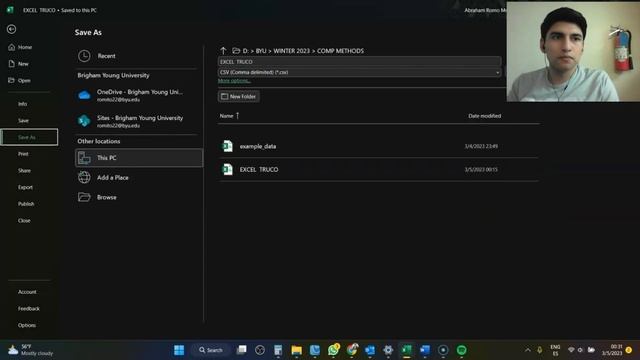
Task: Open File Explorer from taskbar
Action: pyautogui.click(x=296, y=350)
